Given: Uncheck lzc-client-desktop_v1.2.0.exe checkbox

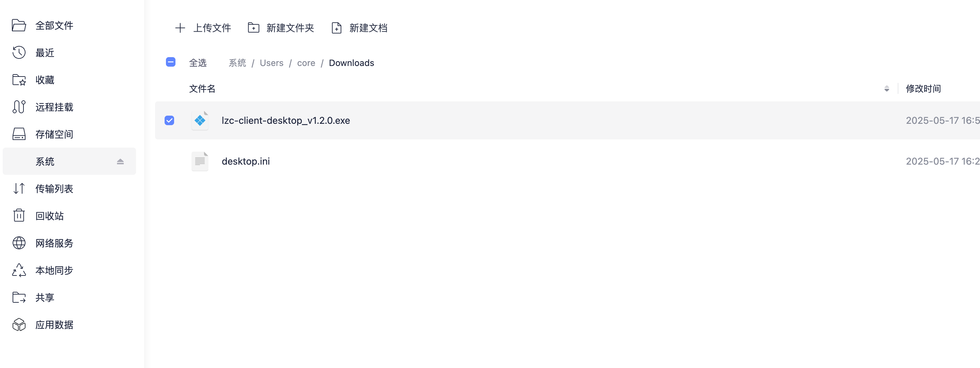Looking at the screenshot, I should (x=169, y=121).
